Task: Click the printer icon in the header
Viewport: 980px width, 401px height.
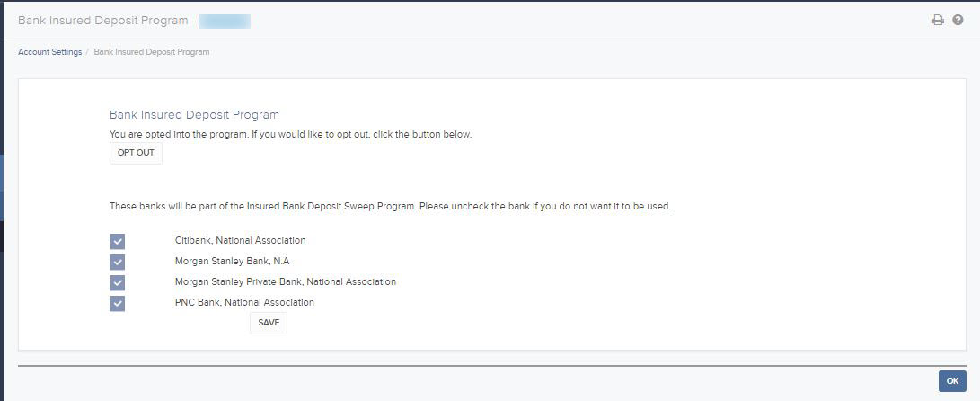Action: (x=938, y=20)
